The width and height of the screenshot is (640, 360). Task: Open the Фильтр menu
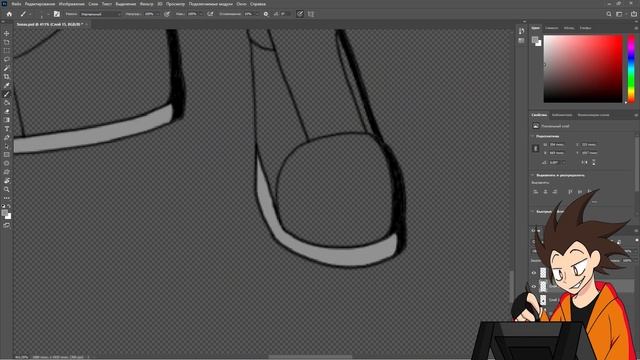tap(147, 4)
